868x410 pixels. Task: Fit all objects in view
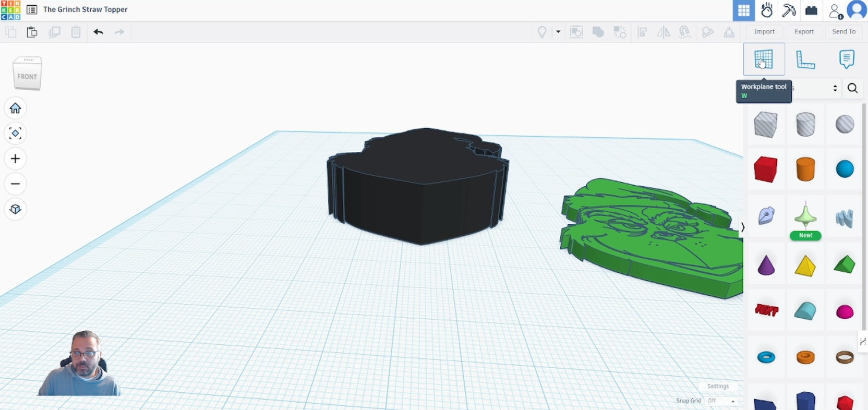[x=15, y=133]
